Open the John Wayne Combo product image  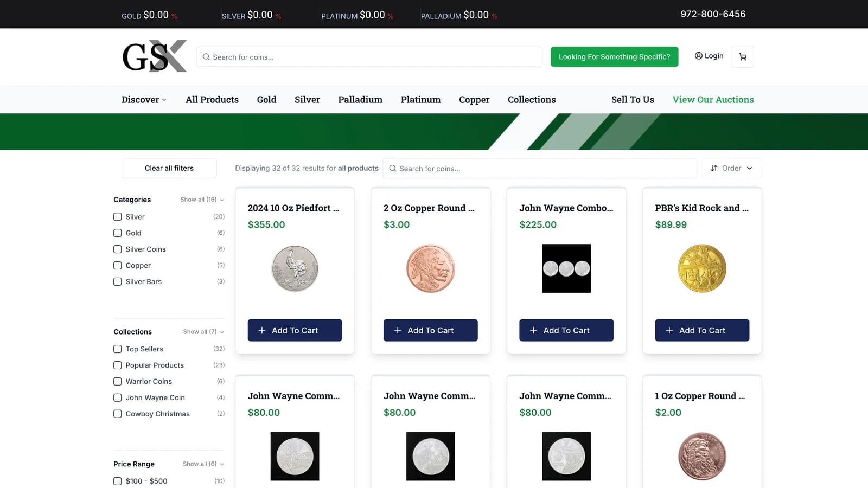(566, 268)
